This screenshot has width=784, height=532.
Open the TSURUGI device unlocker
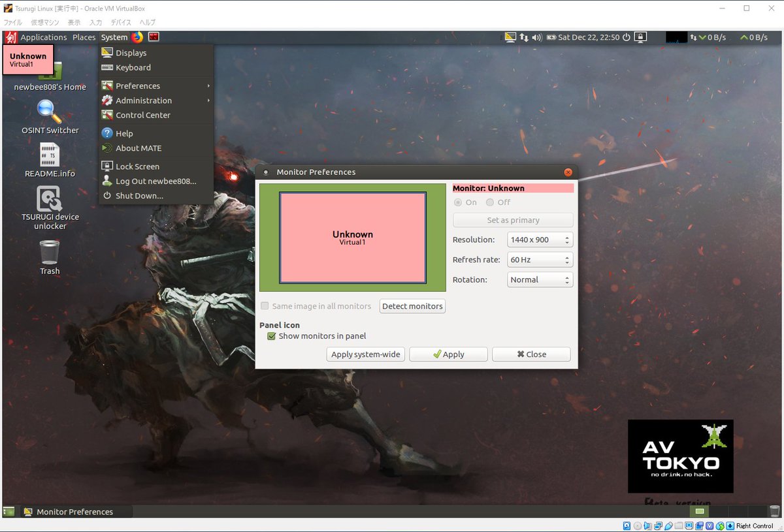(49, 199)
